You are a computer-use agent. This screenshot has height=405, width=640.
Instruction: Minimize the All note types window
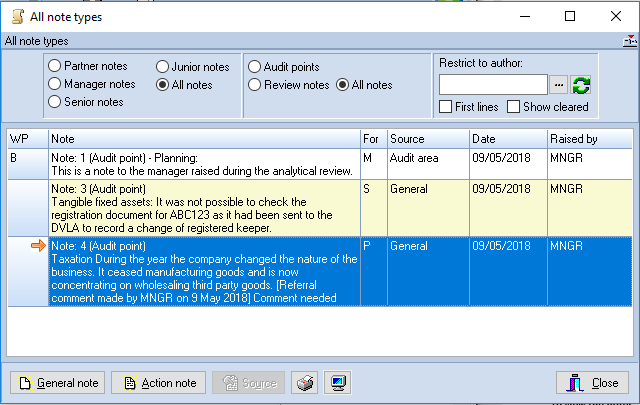[x=525, y=16]
